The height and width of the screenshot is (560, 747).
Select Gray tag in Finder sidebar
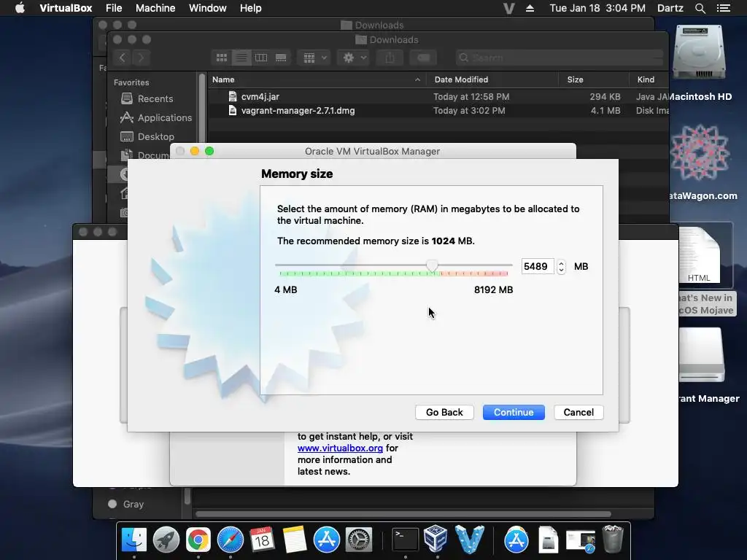click(126, 505)
